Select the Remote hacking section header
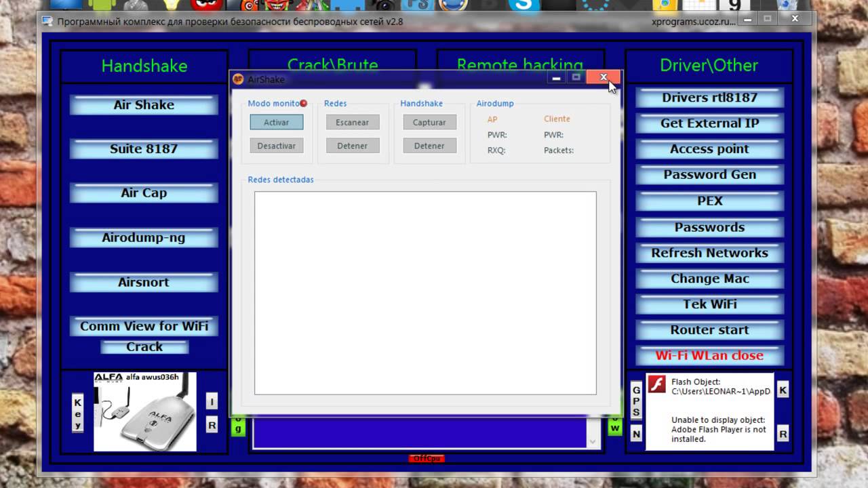 click(520, 65)
